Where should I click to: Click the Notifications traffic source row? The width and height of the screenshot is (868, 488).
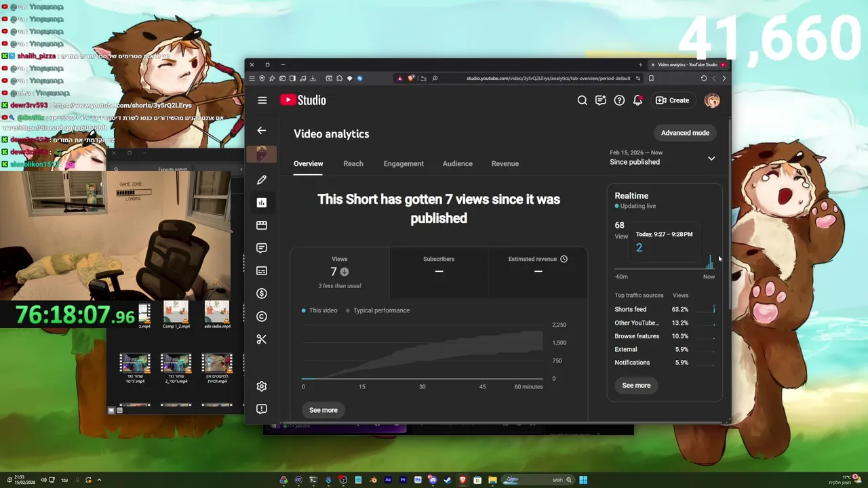click(x=665, y=363)
